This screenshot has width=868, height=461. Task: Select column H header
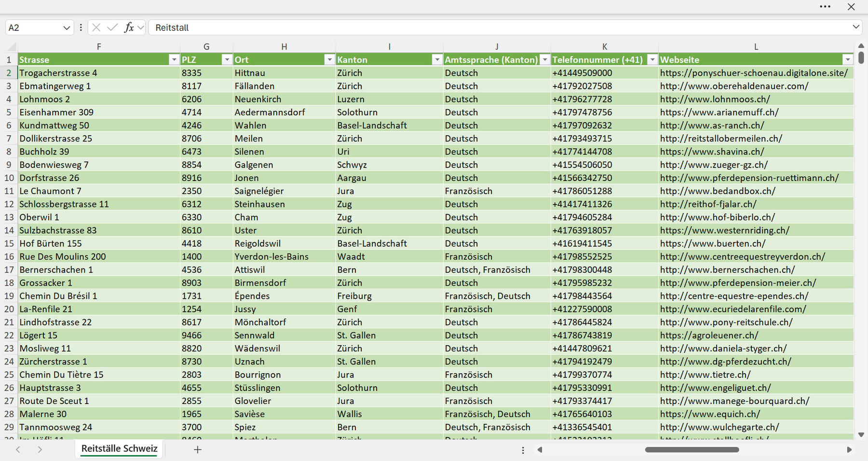(284, 47)
